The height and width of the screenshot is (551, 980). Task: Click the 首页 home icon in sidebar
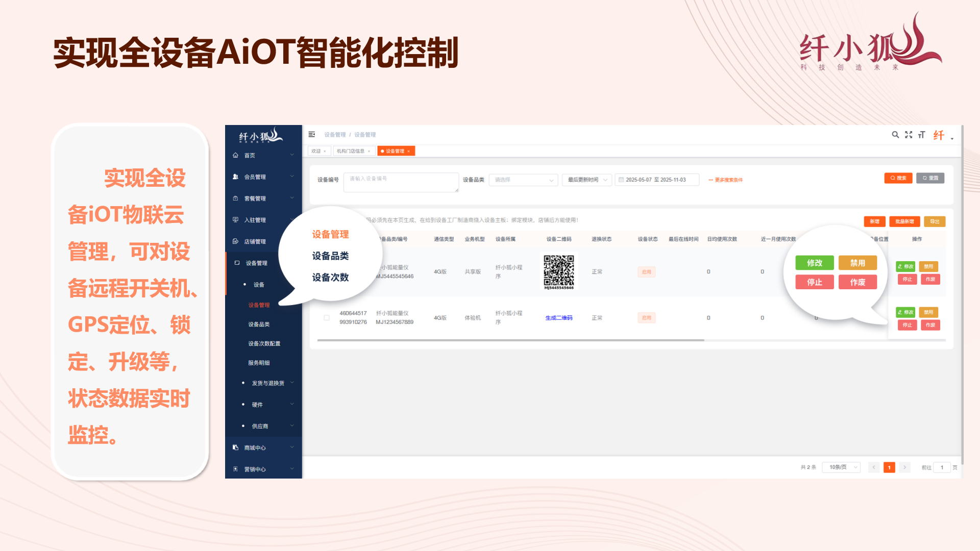tap(235, 155)
